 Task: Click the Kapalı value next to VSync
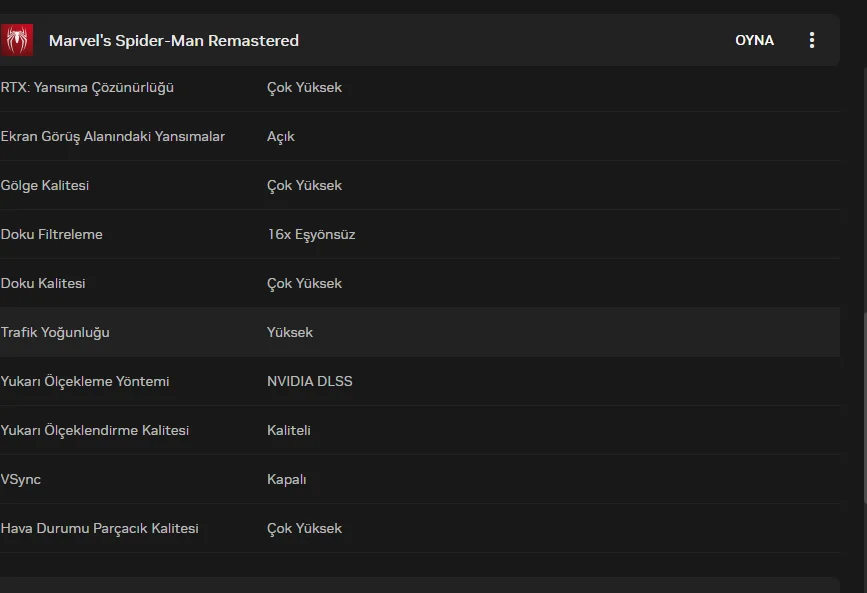click(x=287, y=479)
